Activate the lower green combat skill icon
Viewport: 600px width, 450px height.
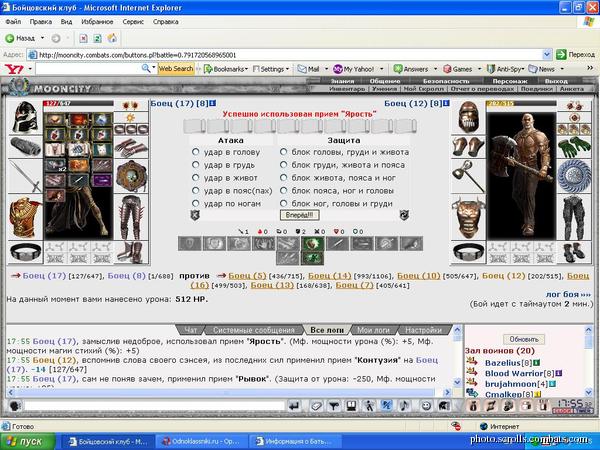[x=312, y=258]
